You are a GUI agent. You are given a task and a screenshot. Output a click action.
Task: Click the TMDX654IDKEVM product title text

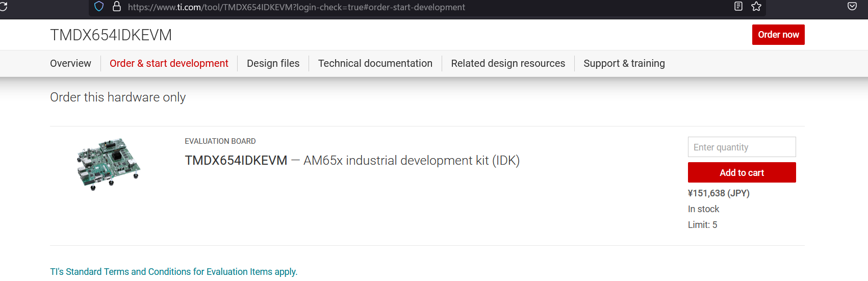236,160
